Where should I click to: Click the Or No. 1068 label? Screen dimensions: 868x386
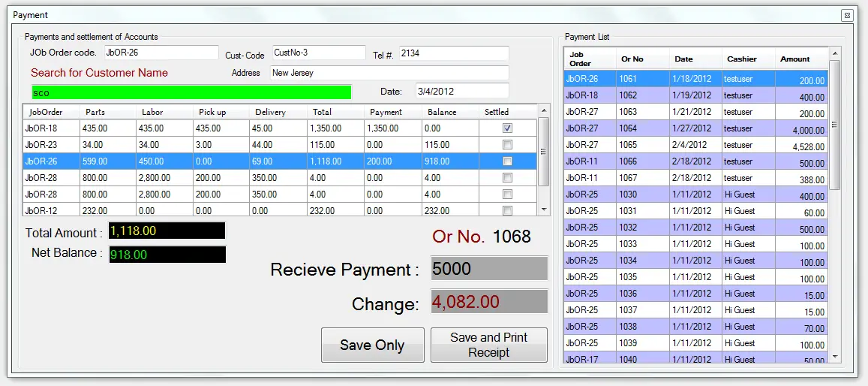click(x=482, y=237)
